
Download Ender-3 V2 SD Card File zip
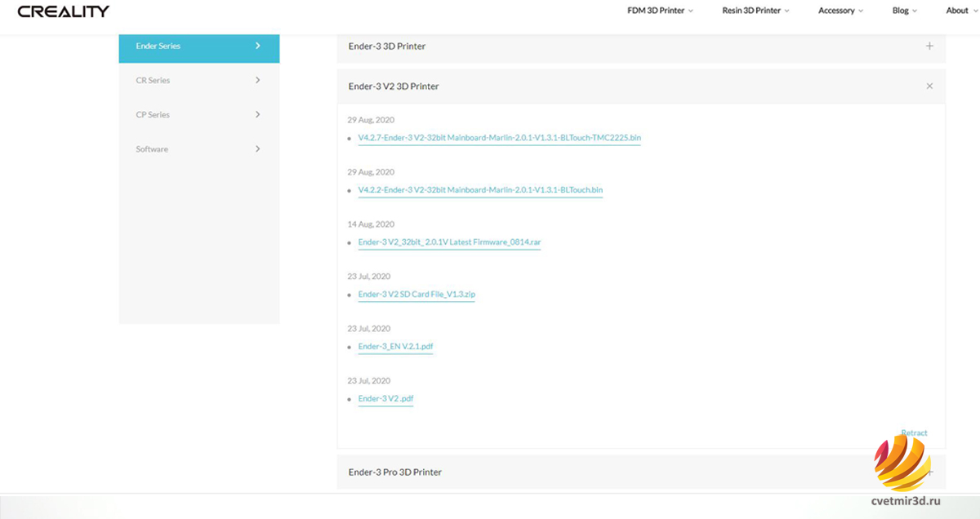pyautogui.click(x=416, y=295)
